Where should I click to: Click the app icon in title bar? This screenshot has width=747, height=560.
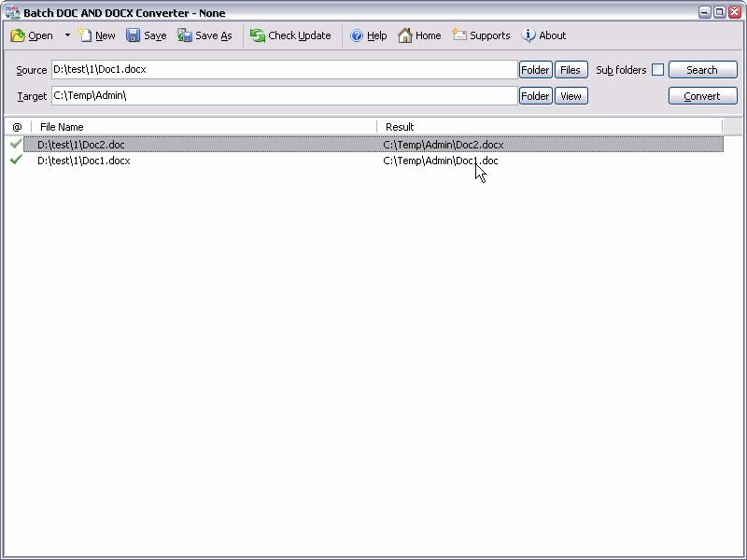click(12, 13)
